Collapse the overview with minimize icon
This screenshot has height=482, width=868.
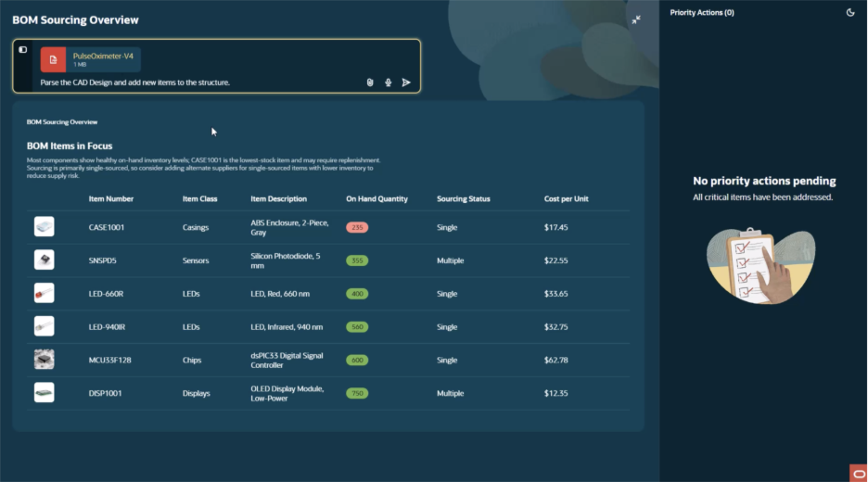(x=636, y=19)
